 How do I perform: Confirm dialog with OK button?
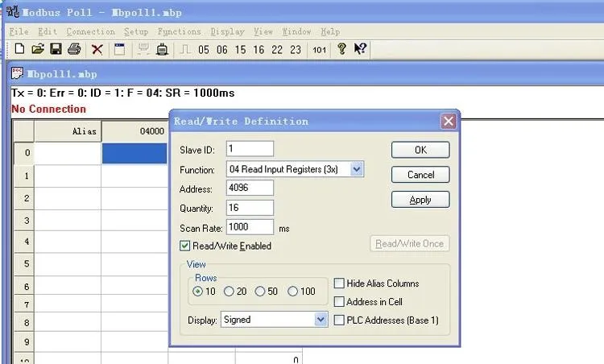coord(420,150)
